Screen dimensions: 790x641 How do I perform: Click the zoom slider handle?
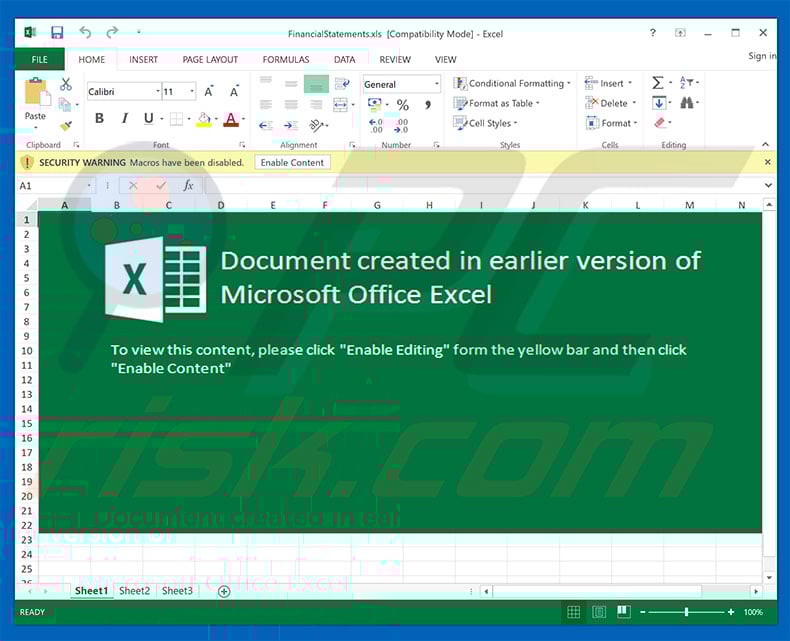pyautogui.click(x=686, y=612)
